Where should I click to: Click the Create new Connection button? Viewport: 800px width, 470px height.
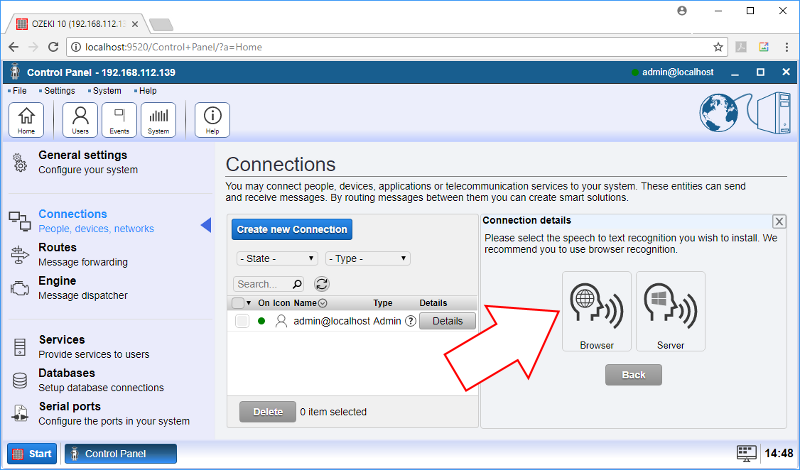(292, 229)
